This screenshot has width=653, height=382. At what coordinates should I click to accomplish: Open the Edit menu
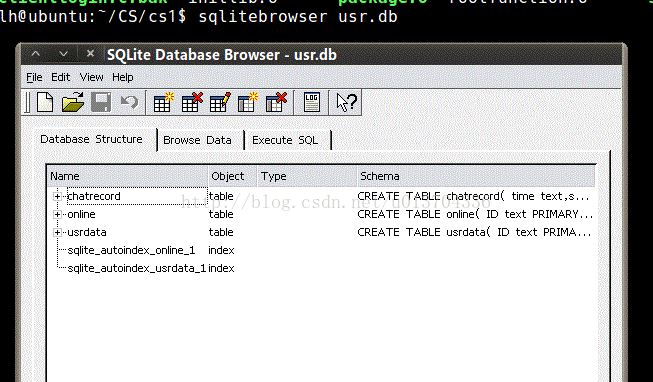(60, 77)
